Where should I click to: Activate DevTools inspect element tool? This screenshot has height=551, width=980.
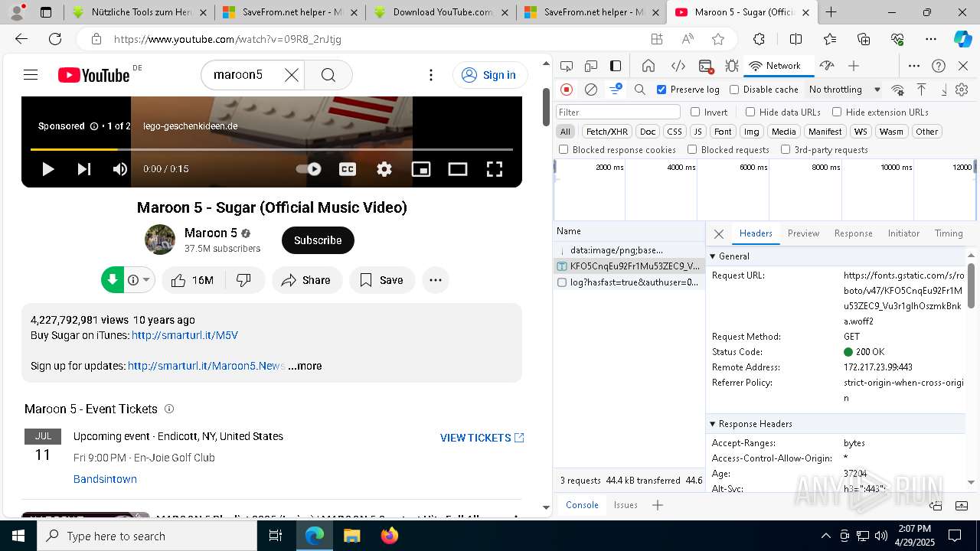567,66
